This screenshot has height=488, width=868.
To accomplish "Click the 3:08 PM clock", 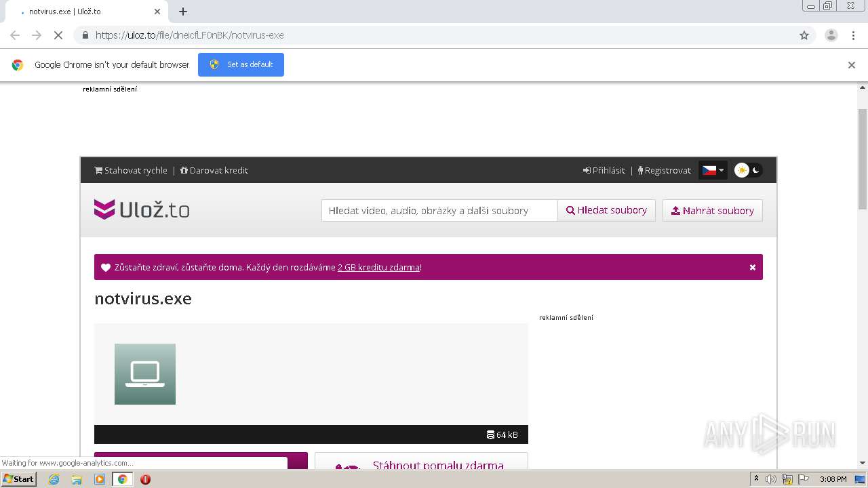I will click(833, 479).
